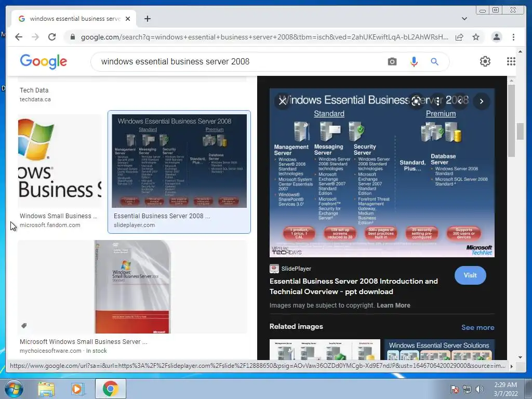
Task: Start voice search with the microphone icon
Action: pyautogui.click(x=414, y=62)
